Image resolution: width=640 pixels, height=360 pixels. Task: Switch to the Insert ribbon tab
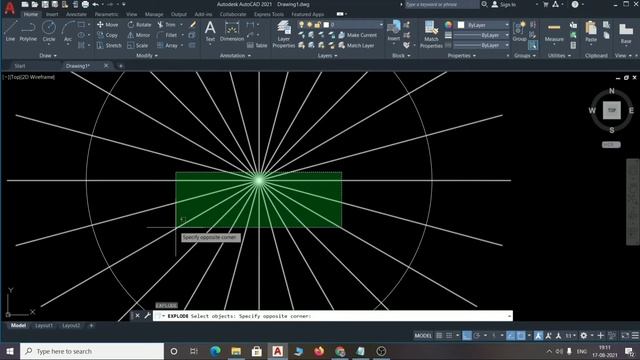(52, 14)
